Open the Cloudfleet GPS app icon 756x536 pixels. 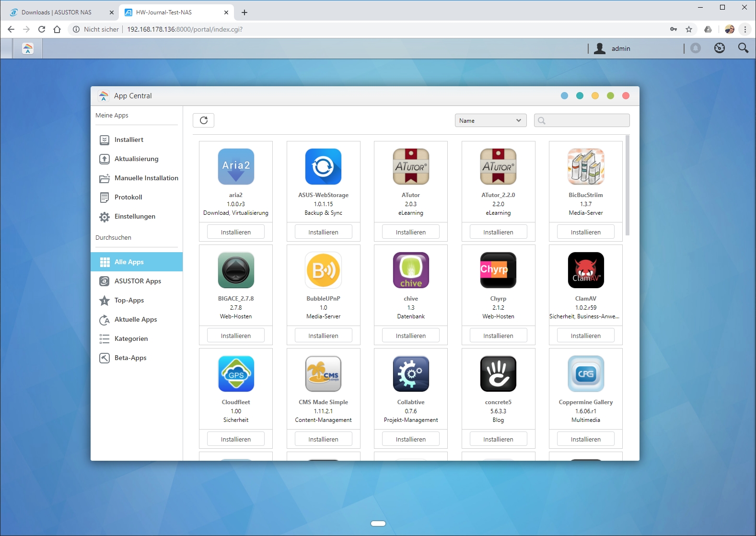click(236, 374)
